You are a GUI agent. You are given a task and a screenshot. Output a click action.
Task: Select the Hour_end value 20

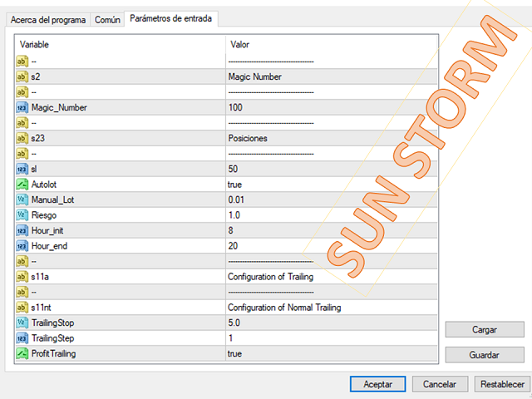click(332, 246)
